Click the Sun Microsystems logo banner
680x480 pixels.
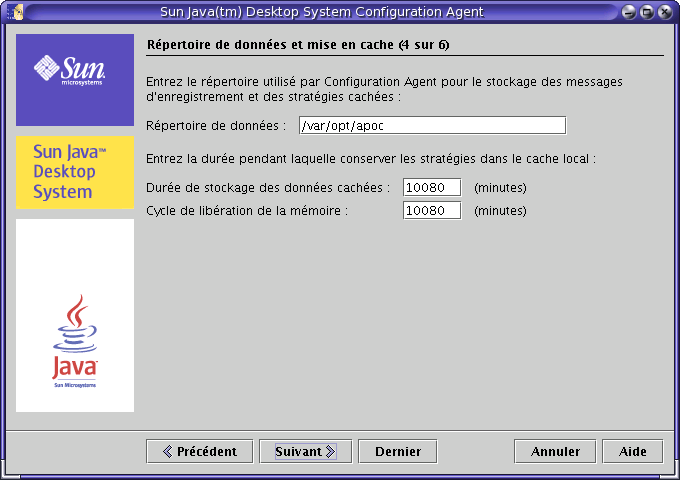click(75, 80)
